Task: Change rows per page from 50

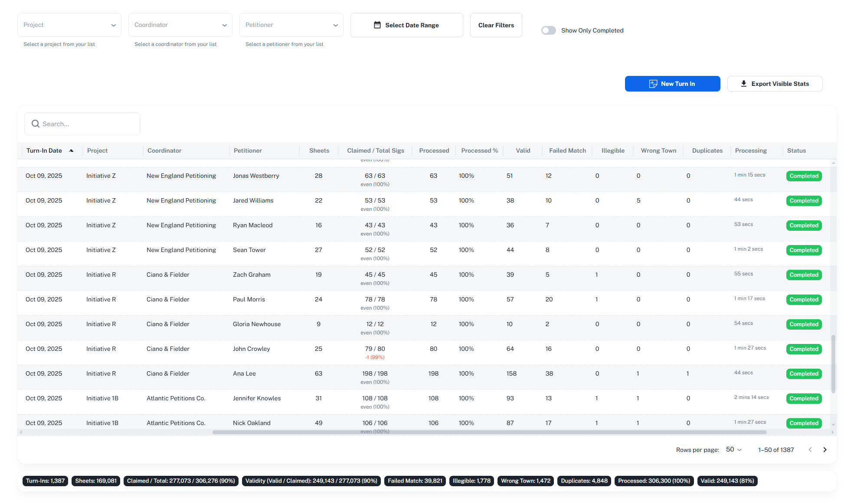Action: tap(734, 450)
